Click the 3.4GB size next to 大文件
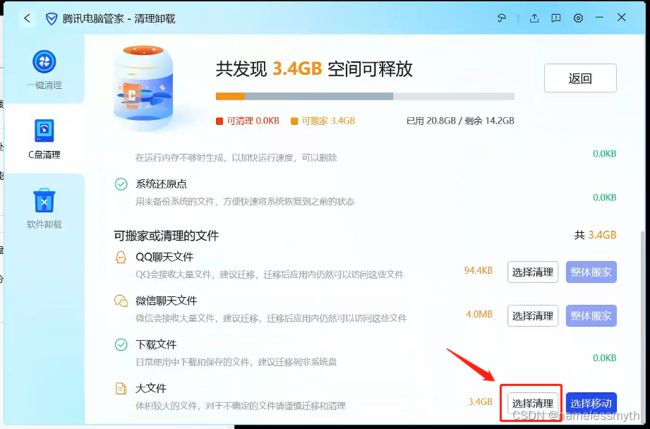Viewport: 650px width, 429px height. (x=480, y=401)
